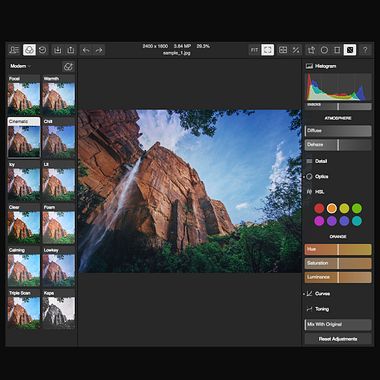Click the waterfall photo in the canvas
Viewport: 380px width, 380px height.
[189, 191]
